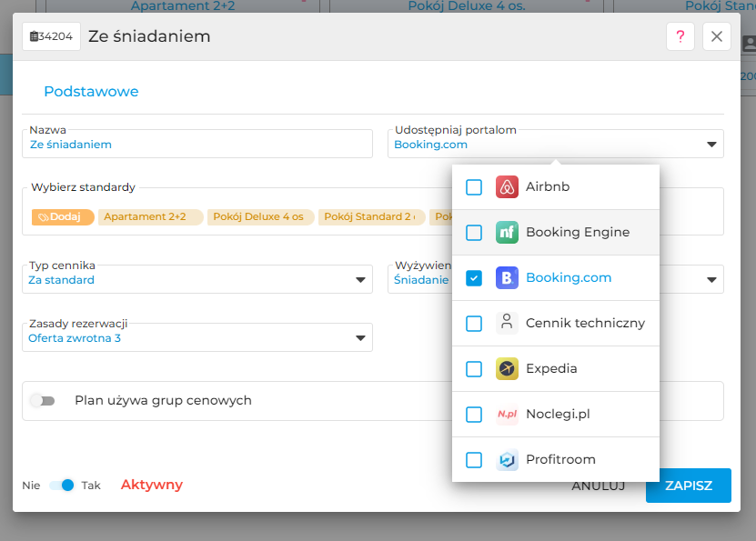Open the Zasady rezerwacji dropdown

197,337
